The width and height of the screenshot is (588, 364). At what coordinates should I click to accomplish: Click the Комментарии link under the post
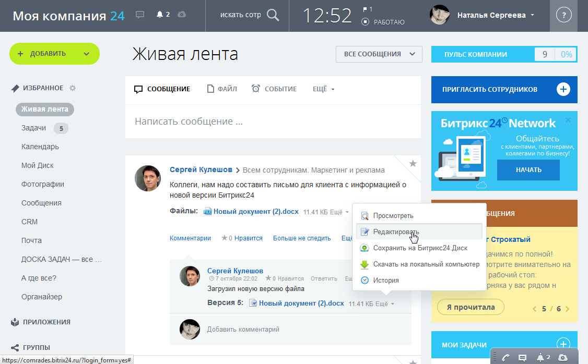[x=190, y=238]
